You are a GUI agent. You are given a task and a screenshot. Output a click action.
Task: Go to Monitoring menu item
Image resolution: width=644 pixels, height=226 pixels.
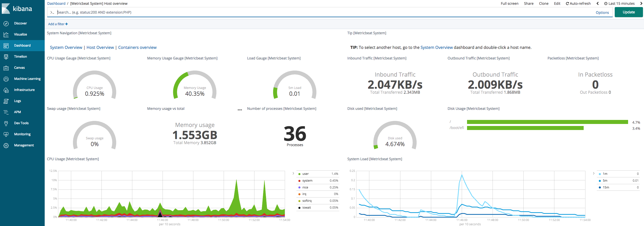pos(22,134)
